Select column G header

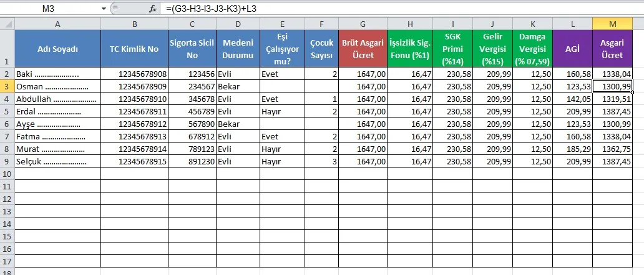[x=363, y=24]
